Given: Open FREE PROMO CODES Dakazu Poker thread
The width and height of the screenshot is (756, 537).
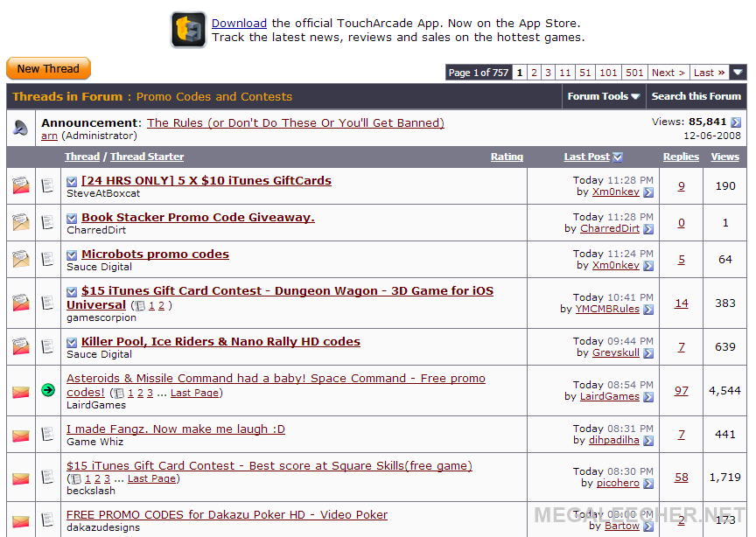Looking at the screenshot, I should tap(227, 515).
